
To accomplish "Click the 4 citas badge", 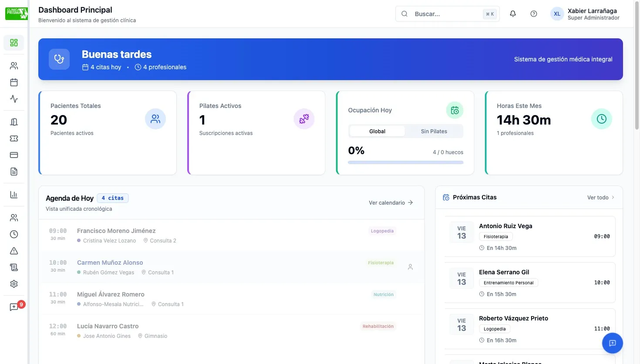I will click(113, 198).
